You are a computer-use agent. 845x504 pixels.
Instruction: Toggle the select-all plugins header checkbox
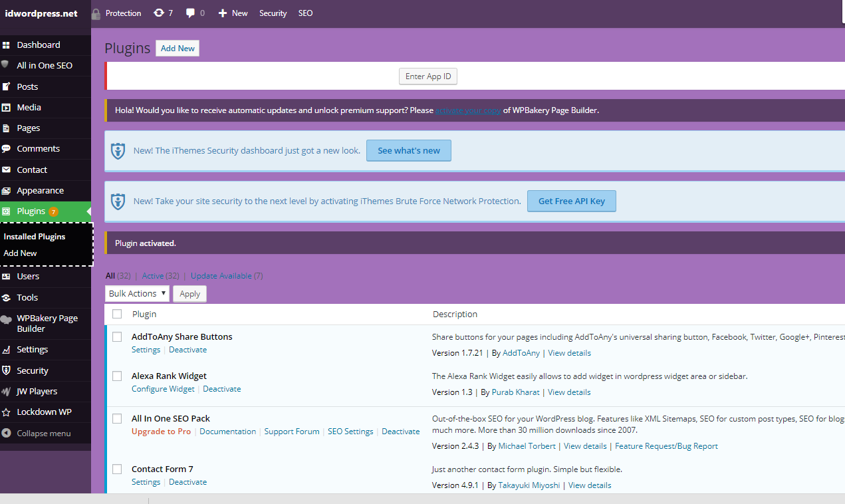(117, 315)
